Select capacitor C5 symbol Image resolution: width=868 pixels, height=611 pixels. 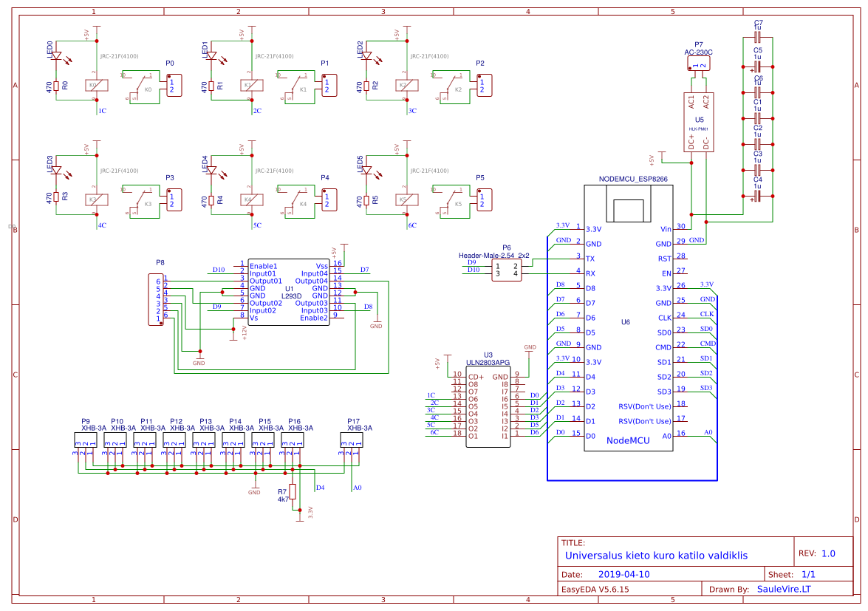(758, 67)
